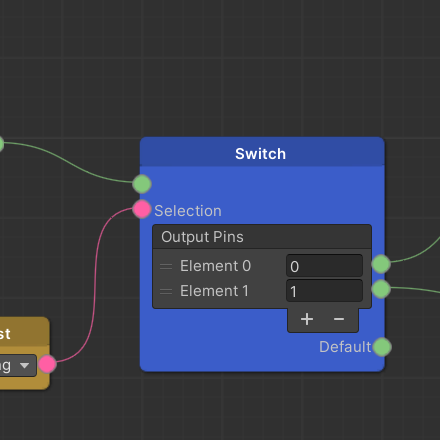Click the Default label
The image size is (440, 440).
pyautogui.click(x=345, y=347)
